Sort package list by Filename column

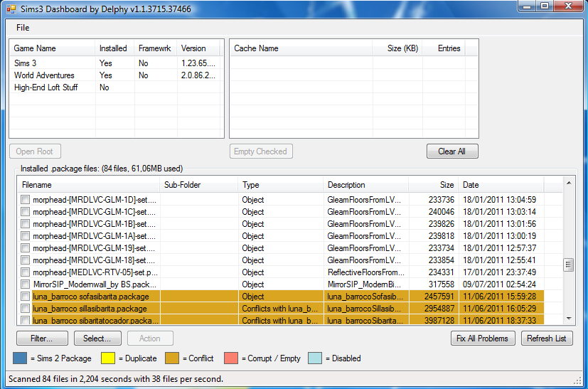click(x=88, y=185)
